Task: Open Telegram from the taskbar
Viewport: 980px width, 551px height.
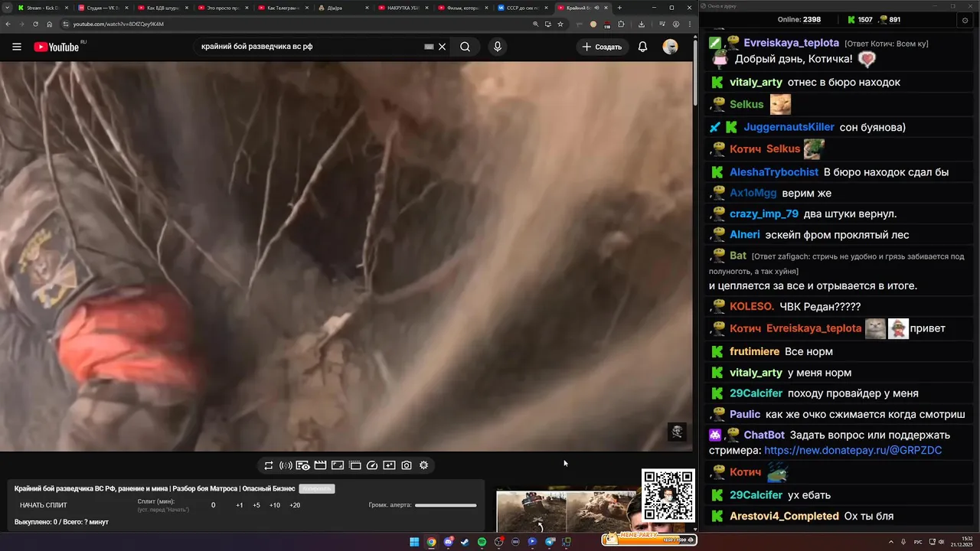Action: pyautogui.click(x=549, y=542)
